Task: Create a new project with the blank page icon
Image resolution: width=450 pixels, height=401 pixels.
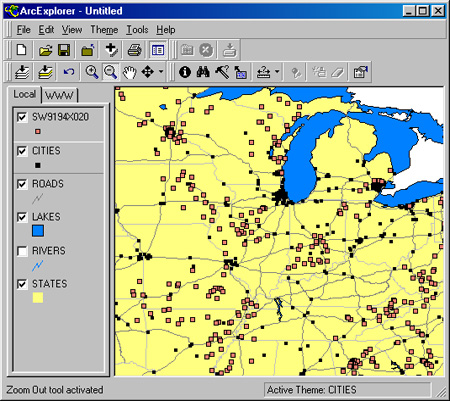Action: pyautogui.click(x=22, y=50)
